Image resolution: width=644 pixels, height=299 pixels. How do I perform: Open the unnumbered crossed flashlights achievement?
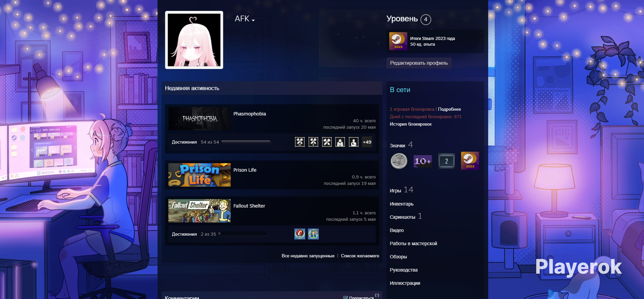pyautogui.click(x=327, y=142)
